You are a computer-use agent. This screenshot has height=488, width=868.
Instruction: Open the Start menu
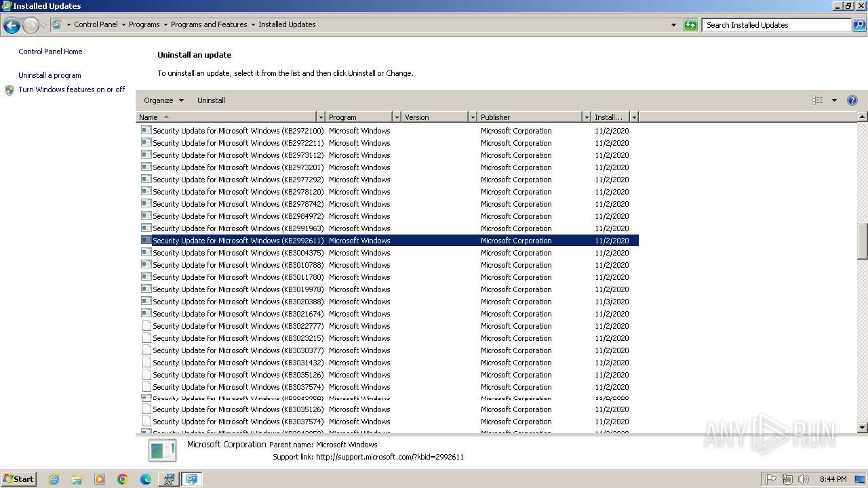(x=18, y=479)
